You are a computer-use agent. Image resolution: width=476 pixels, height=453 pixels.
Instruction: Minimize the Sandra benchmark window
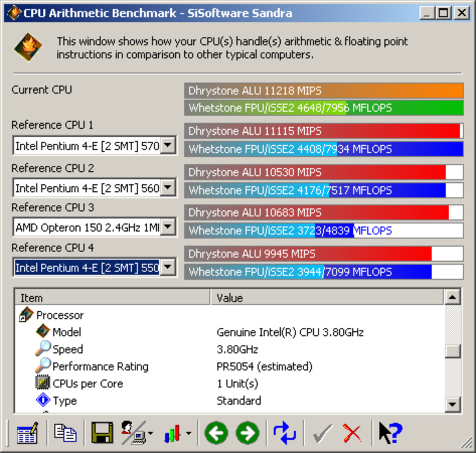[427, 13]
